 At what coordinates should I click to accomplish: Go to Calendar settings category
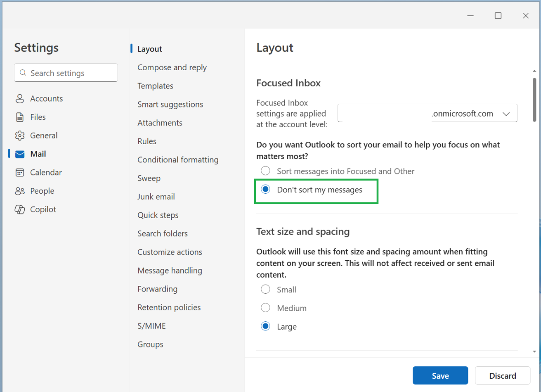coord(45,173)
